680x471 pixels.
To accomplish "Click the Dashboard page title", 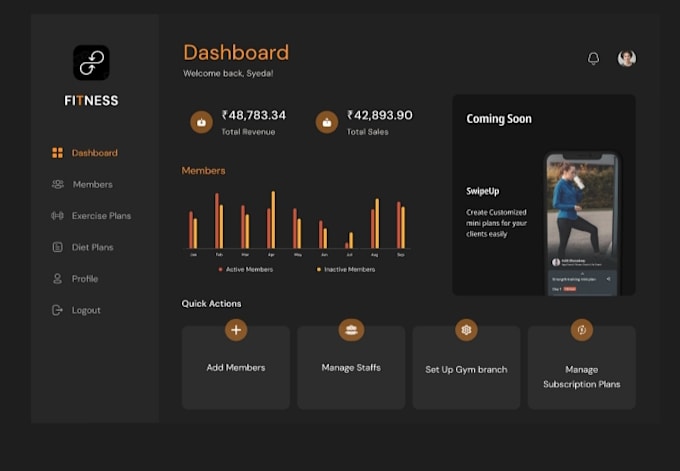I will (236, 52).
